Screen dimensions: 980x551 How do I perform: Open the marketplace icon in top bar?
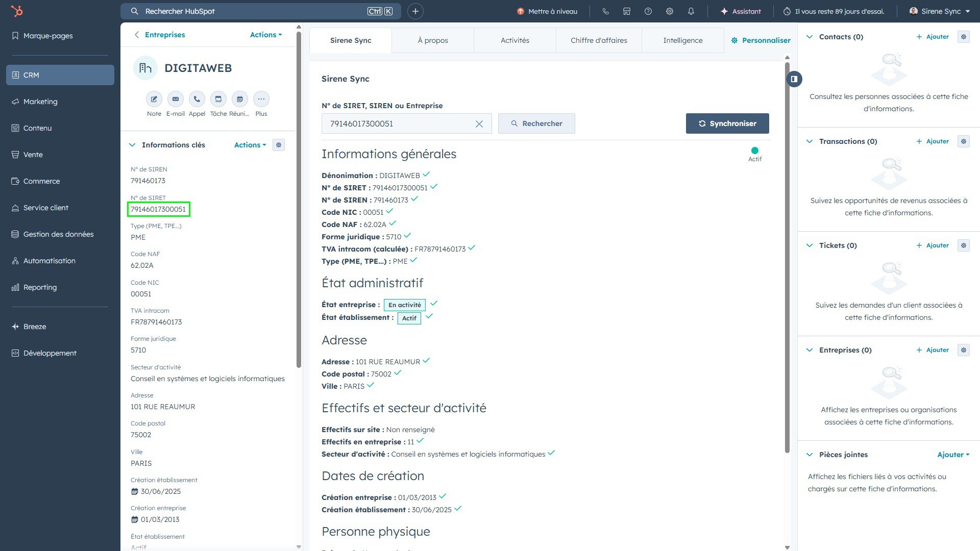[x=627, y=11]
